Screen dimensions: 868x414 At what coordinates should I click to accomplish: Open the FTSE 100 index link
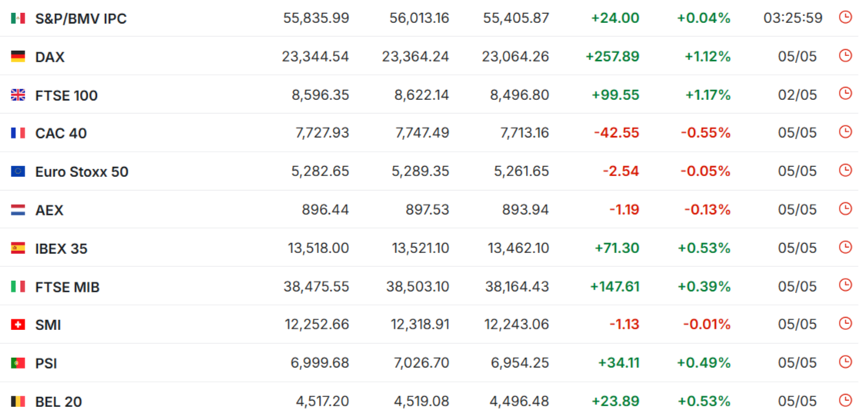click(x=66, y=95)
